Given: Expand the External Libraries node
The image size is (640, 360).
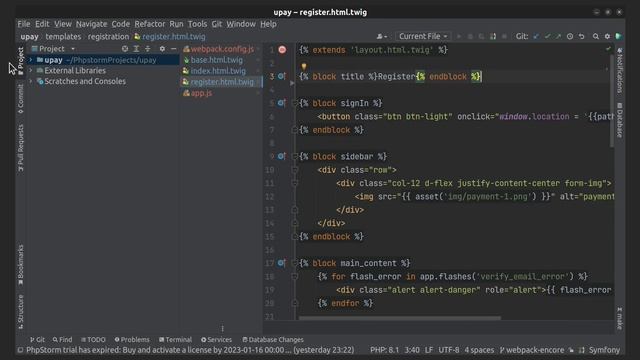Looking at the screenshot, I should coord(31,70).
